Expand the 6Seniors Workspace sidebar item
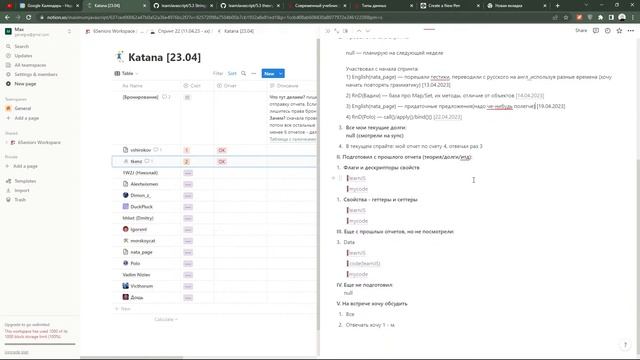 coord(7,142)
